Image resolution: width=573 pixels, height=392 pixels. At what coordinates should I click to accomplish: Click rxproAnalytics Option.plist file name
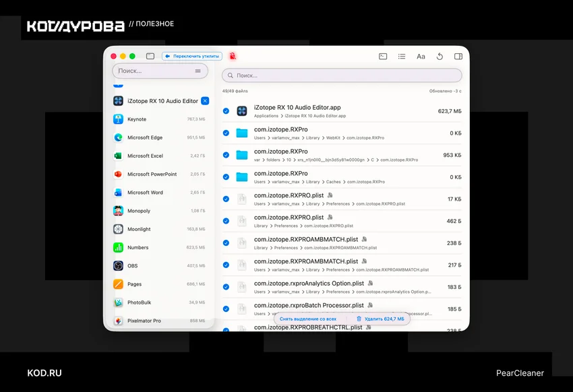309,284
